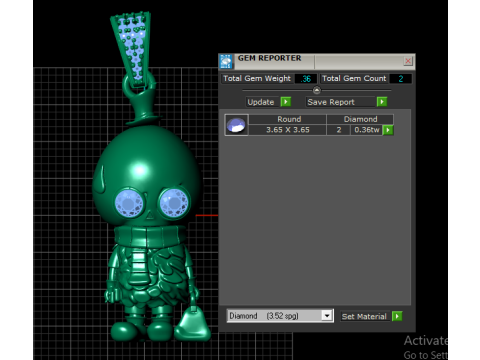Click the green Set Material arrow

pyautogui.click(x=397, y=316)
